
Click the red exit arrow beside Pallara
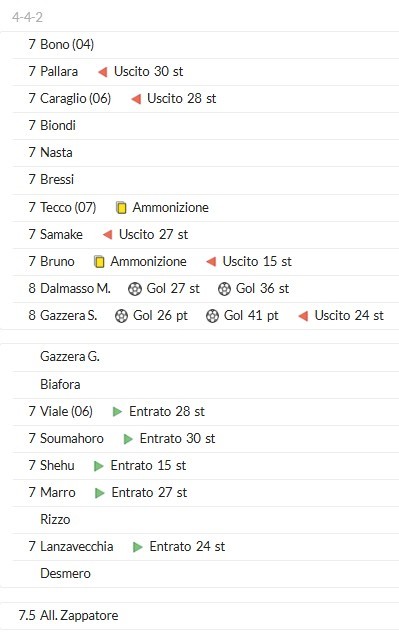click(103, 72)
